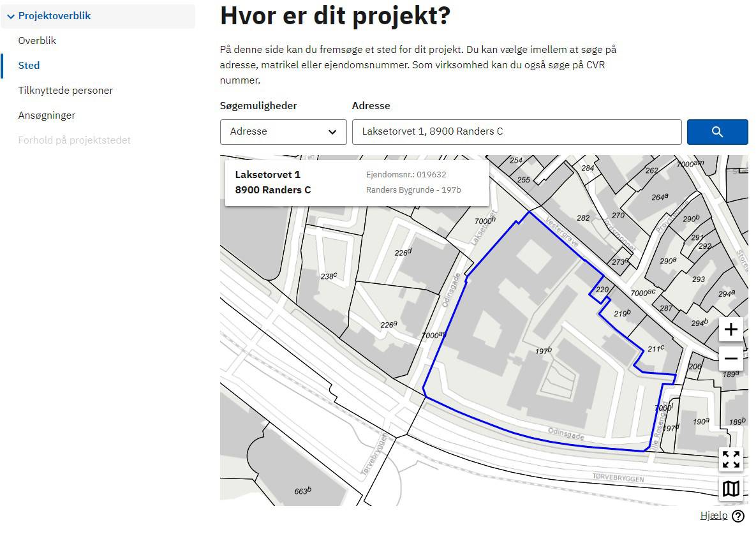Screen dimensions: 756x534
Task: Click parcel 282 on the map
Action: click(583, 218)
